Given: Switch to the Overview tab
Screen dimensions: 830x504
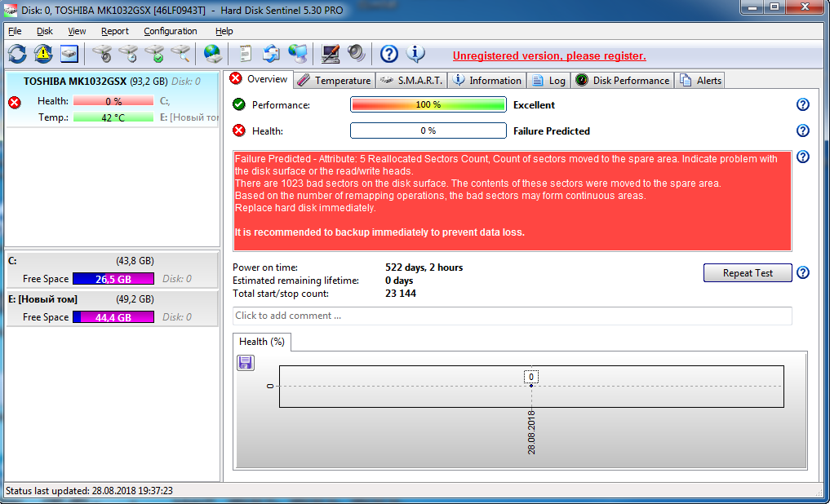Looking at the screenshot, I should pos(259,79).
